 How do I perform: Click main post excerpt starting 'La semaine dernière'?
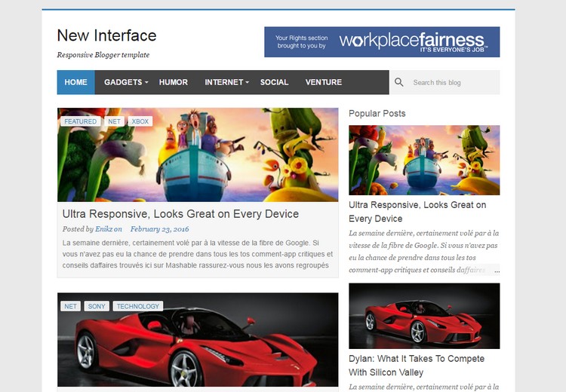198,254
